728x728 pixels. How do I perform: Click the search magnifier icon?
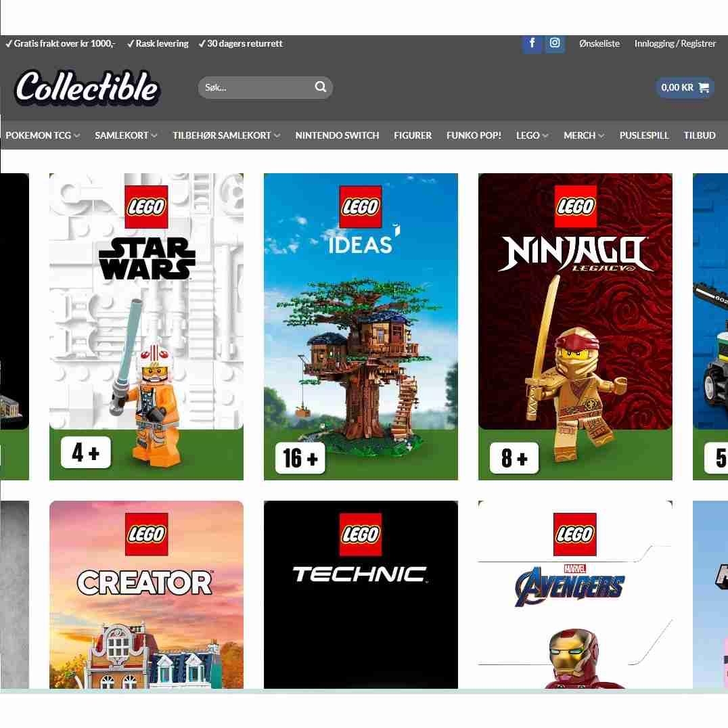320,87
